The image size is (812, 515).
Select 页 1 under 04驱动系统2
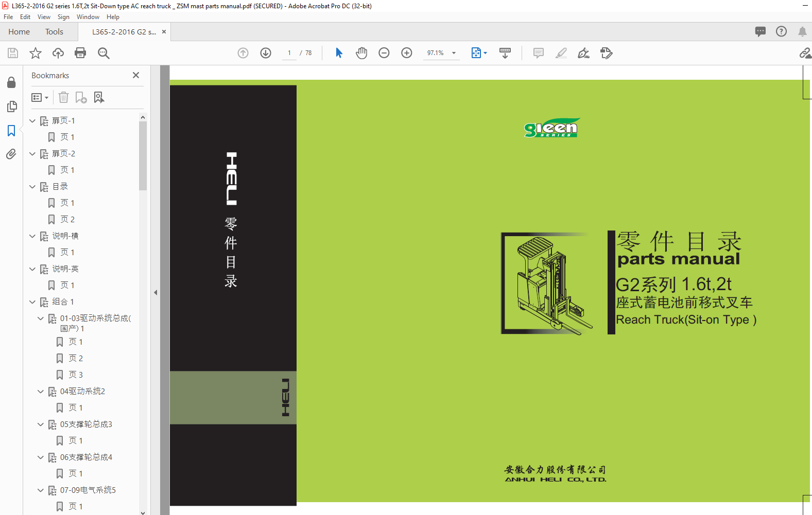76,408
